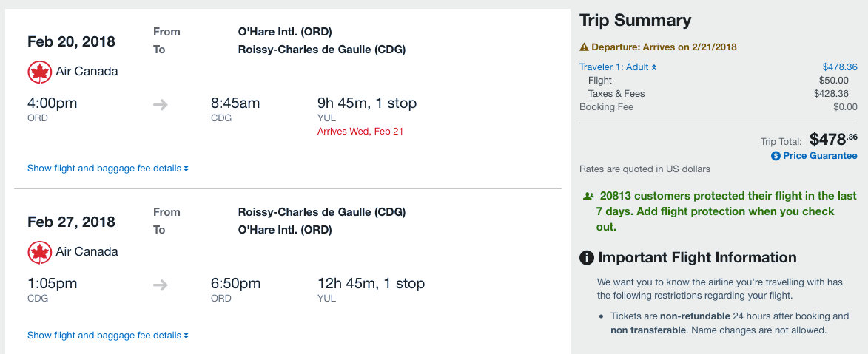Click "9h 45m, 1 stop" duration text
This screenshot has height=354, width=868.
coord(367,103)
